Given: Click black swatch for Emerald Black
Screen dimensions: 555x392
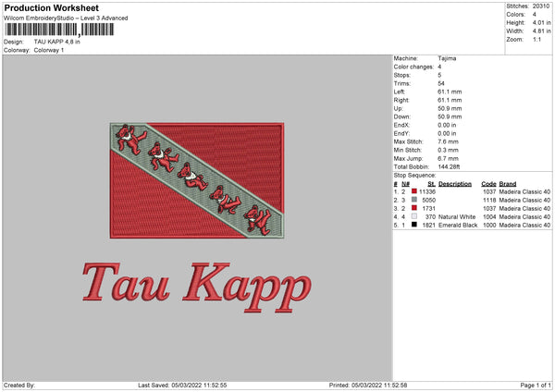Looking at the screenshot, I should pos(414,225).
